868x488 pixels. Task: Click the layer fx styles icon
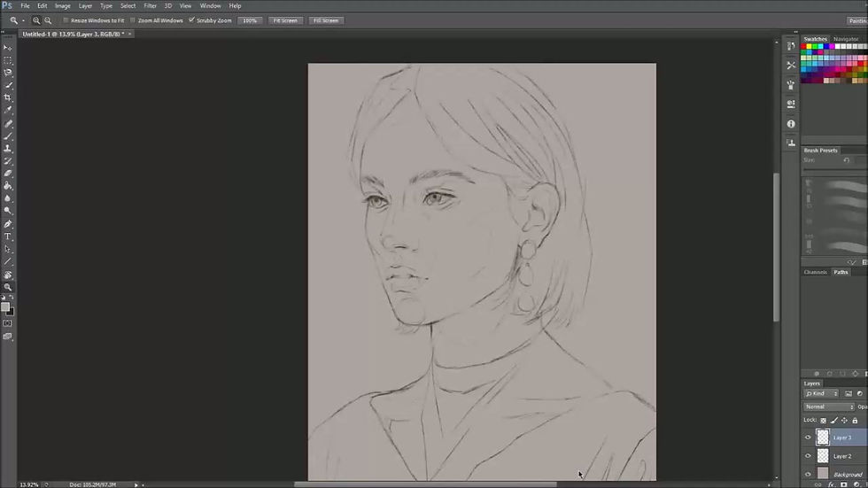pos(831,484)
